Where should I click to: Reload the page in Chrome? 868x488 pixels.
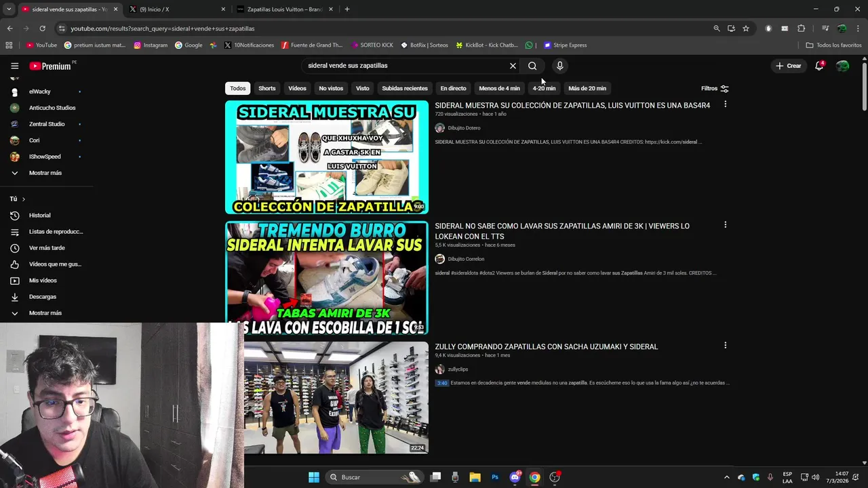click(42, 28)
